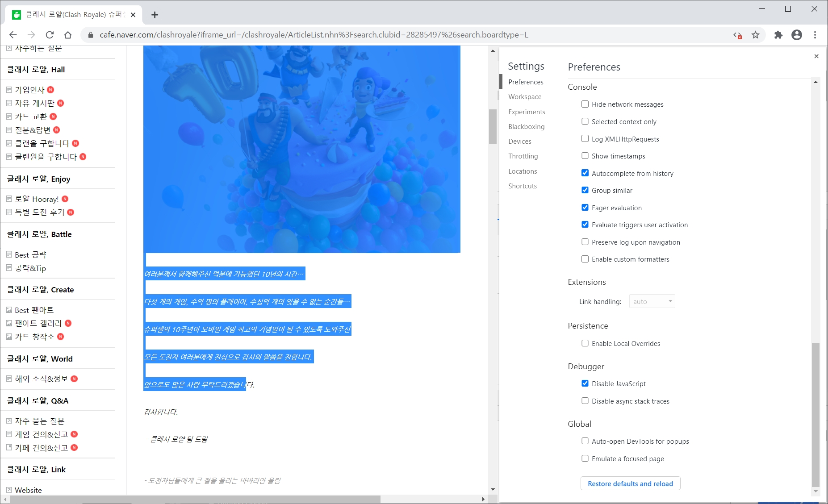Enable Preserve log upon navigation
The height and width of the screenshot is (504, 828).
[x=585, y=242]
